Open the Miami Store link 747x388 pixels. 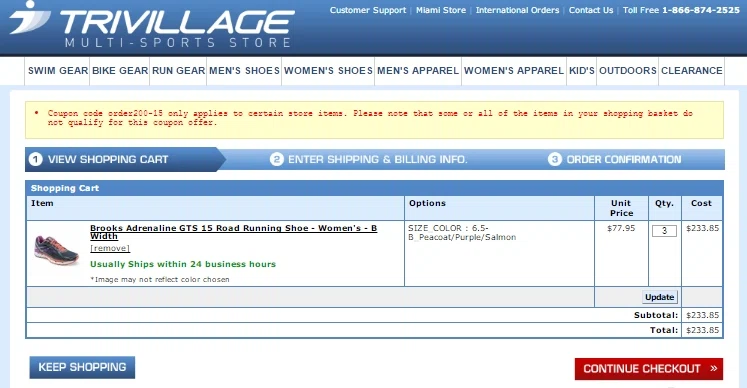click(x=441, y=10)
